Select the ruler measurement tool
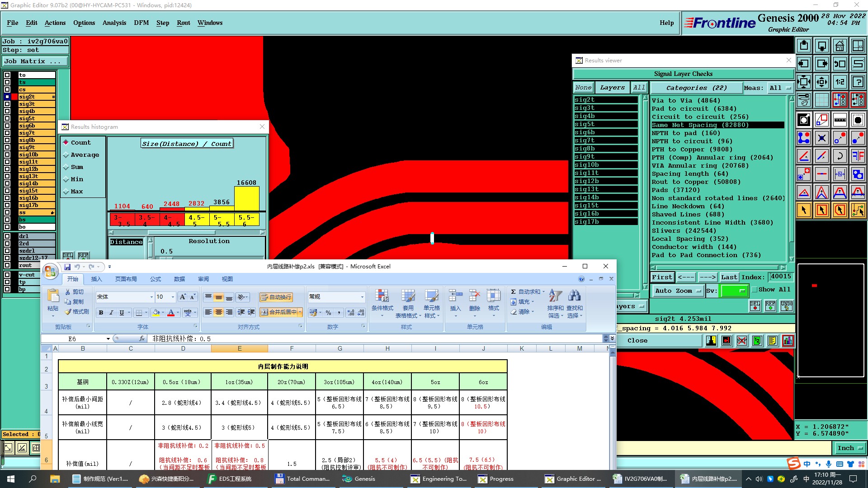This screenshot has height=488, width=868. (x=840, y=120)
